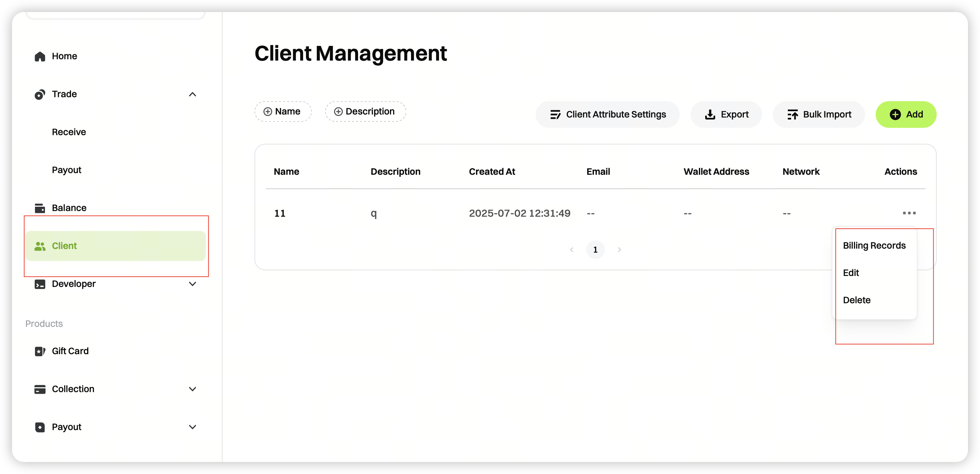
Task: Go to the next page arrow in pagination
Action: coord(619,250)
